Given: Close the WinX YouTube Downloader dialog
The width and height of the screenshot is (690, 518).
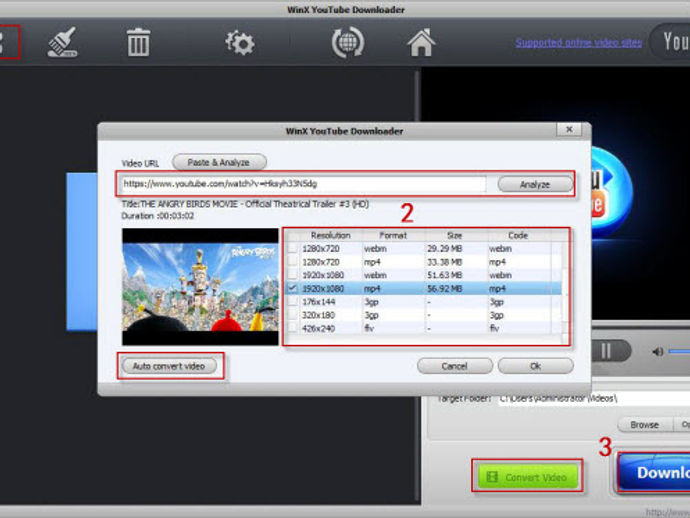Looking at the screenshot, I should (x=569, y=129).
